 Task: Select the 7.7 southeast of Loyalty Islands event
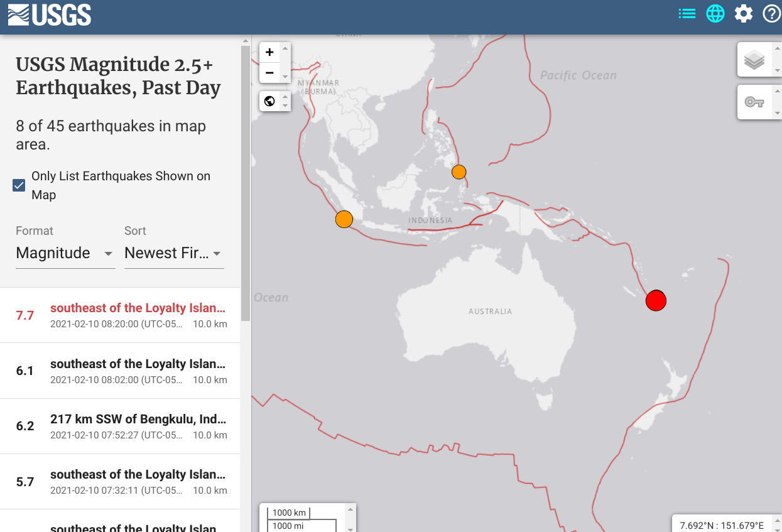tap(120, 315)
